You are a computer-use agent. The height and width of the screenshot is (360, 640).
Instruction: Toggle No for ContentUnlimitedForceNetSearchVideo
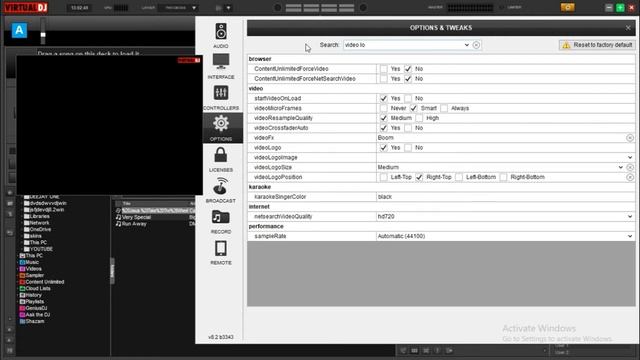pyautogui.click(x=408, y=79)
